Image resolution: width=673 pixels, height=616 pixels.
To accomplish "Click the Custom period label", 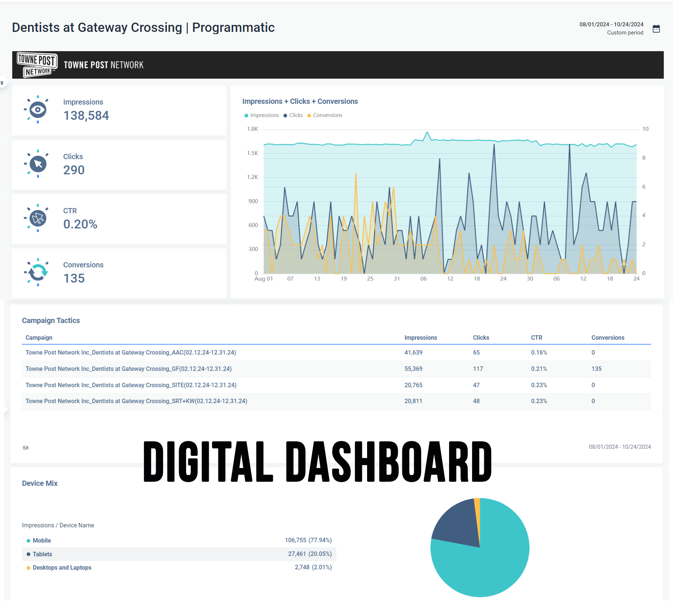I will (625, 33).
